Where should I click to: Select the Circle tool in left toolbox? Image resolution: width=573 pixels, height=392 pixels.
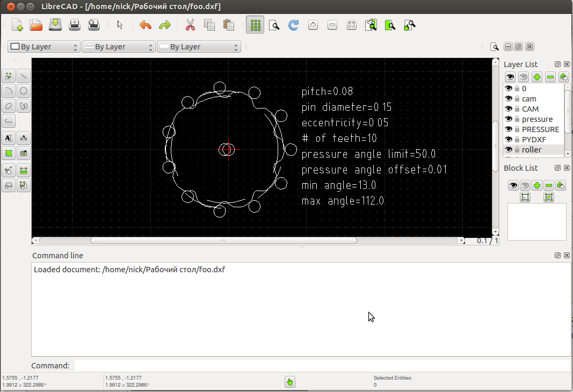pyautogui.click(x=24, y=91)
